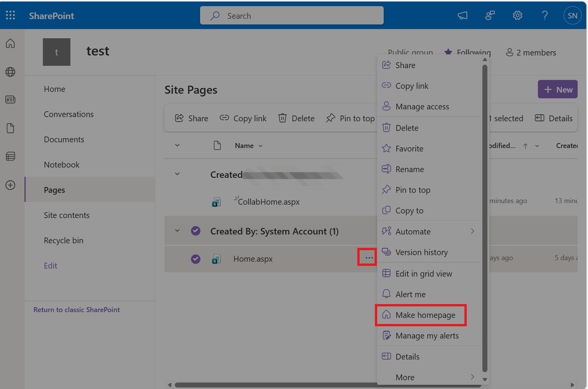Screen dimensions: 588x389
Task: Choose Version history from context menu
Action: 429,252
